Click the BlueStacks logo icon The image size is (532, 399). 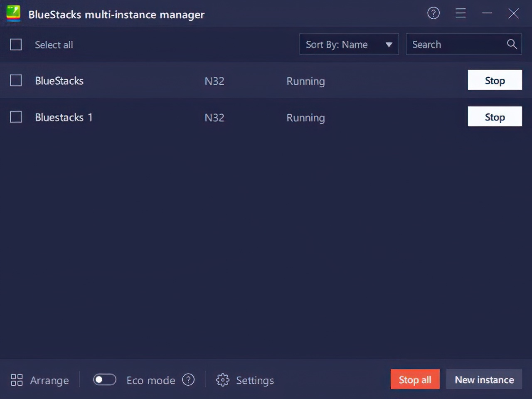[13, 13]
